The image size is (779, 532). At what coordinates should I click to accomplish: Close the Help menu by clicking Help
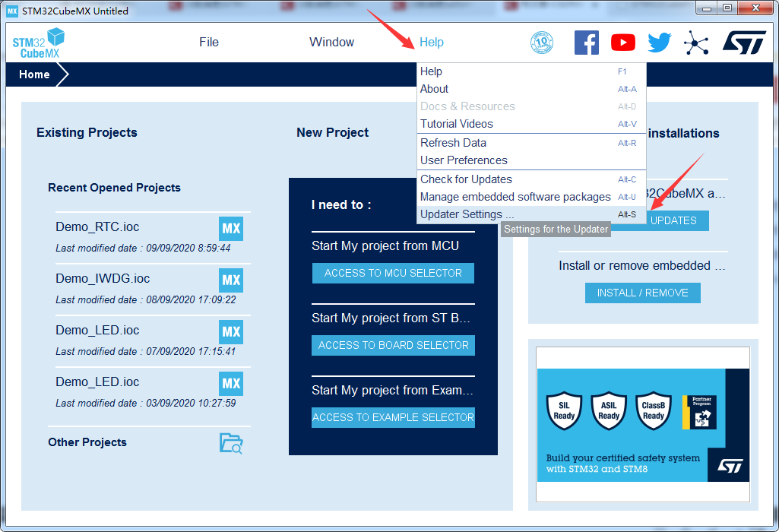click(431, 43)
